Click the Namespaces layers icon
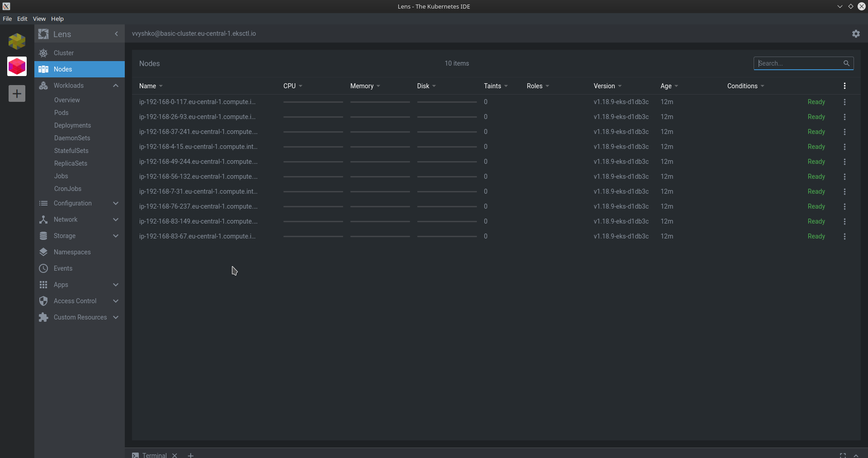The height and width of the screenshot is (458, 868). click(x=43, y=252)
